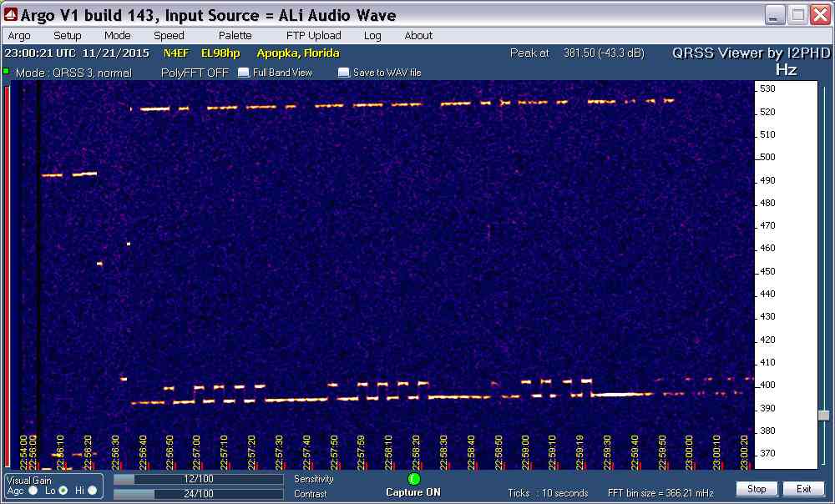
Task: Click the small green status LED beside Mode
Action: click(x=7, y=72)
